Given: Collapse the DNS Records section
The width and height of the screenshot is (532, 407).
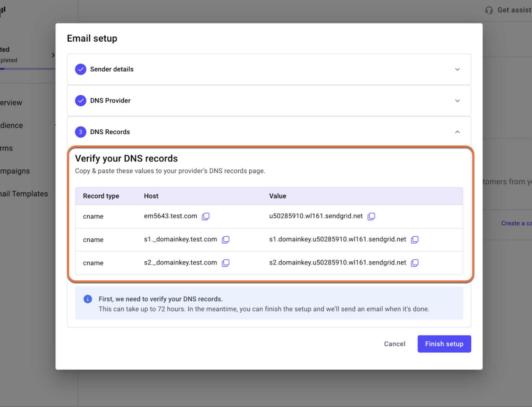Looking at the screenshot, I should [458, 132].
